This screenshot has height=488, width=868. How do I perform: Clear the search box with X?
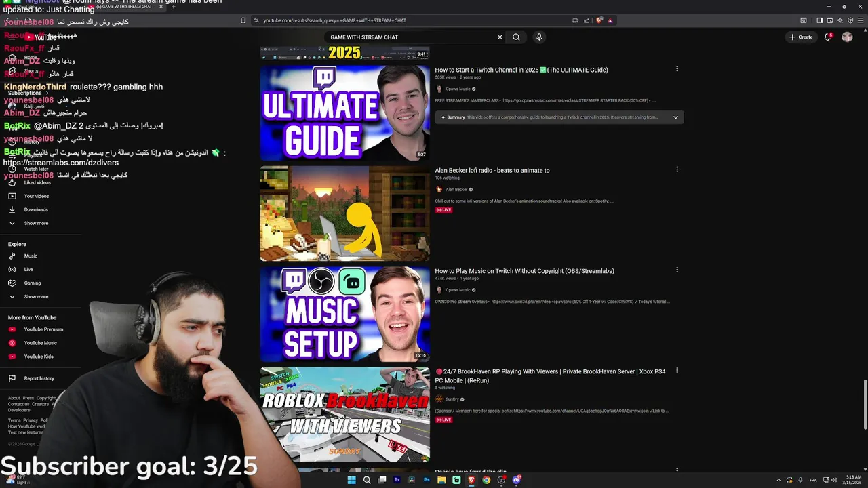500,37
